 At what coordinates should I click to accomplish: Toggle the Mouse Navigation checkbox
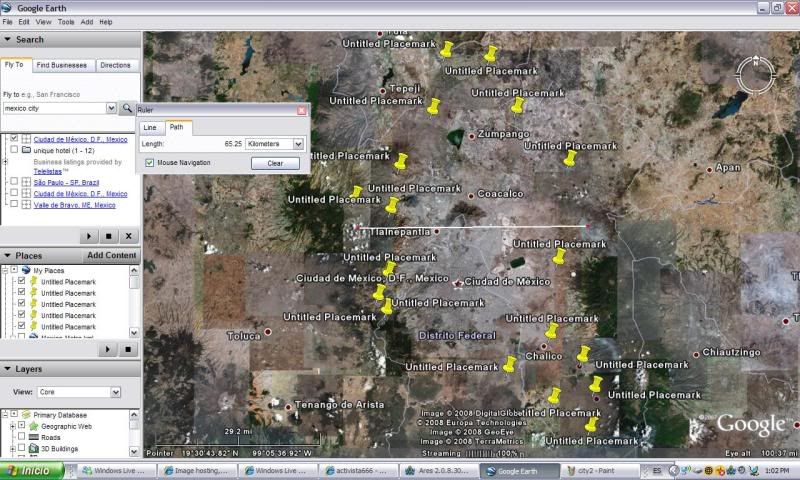(150, 162)
